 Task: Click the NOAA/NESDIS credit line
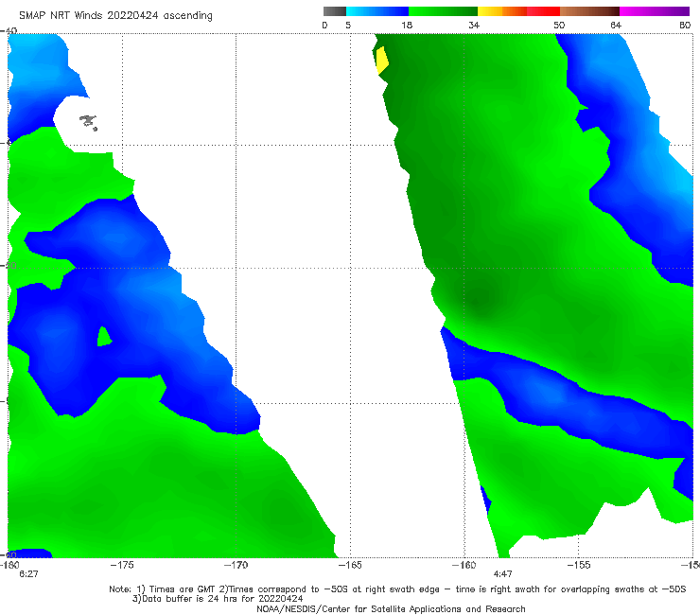point(391,608)
